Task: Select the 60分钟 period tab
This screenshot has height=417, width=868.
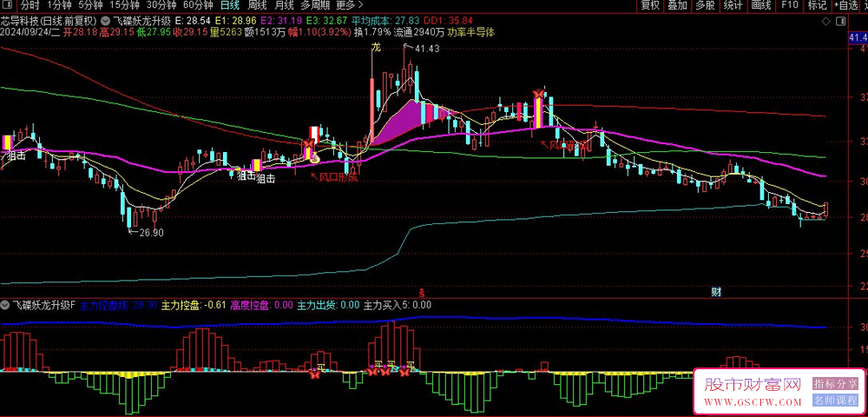Action: click(x=198, y=5)
